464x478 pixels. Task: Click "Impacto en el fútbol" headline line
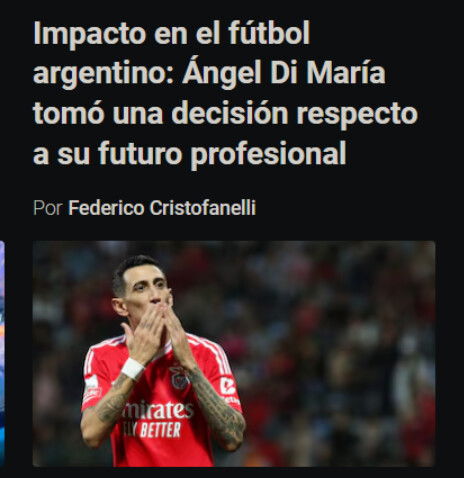pos(172,33)
